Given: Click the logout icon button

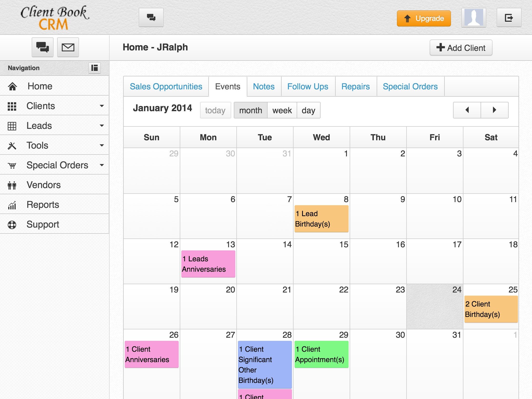Looking at the screenshot, I should [x=509, y=17].
